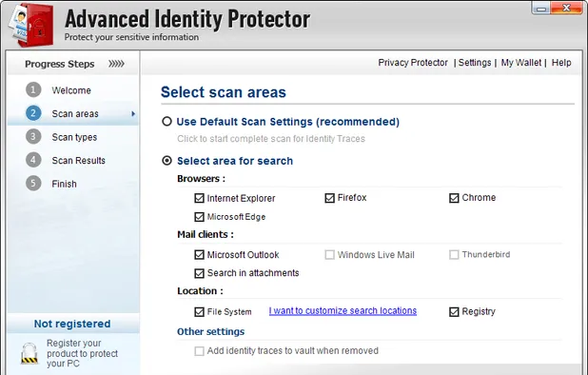Click the Not registered label
The height and width of the screenshot is (375, 588).
(x=72, y=324)
